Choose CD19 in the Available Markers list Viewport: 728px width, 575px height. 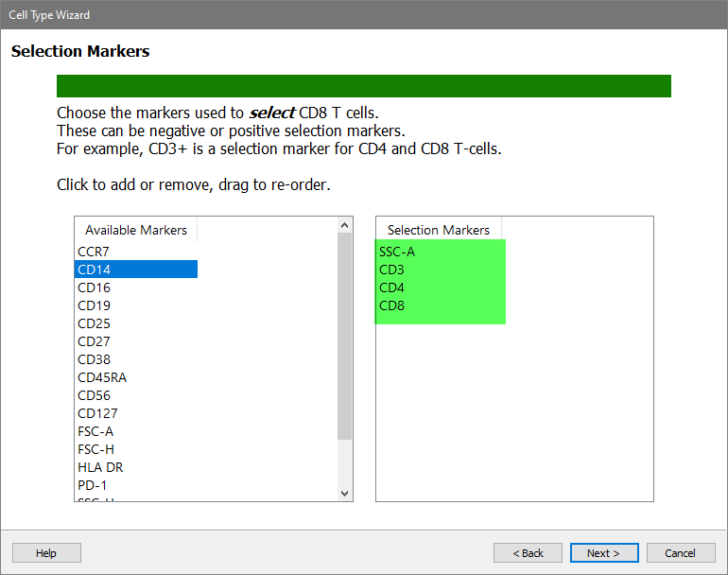[94, 305]
